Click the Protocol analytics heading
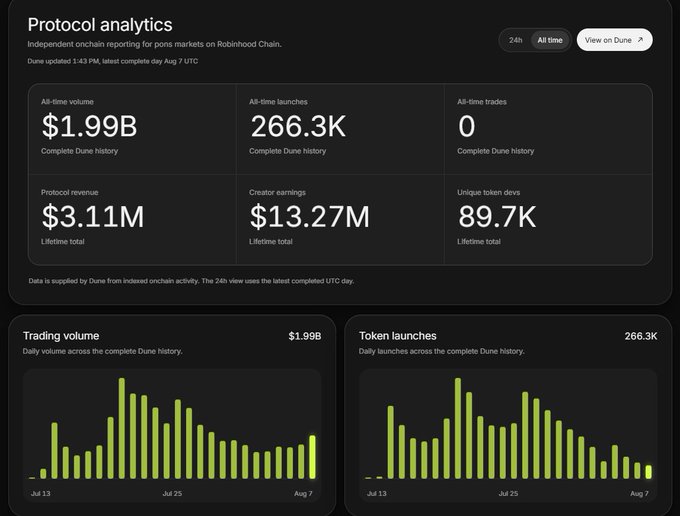This screenshot has width=680, height=516. (x=100, y=25)
